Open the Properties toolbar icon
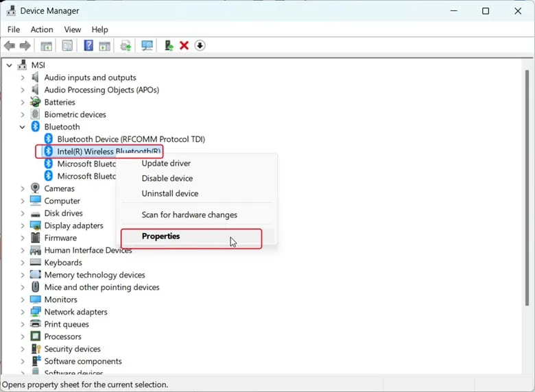The width and height of the screenshot is (535, 392). pyautogui.click(x=67, y=45)
